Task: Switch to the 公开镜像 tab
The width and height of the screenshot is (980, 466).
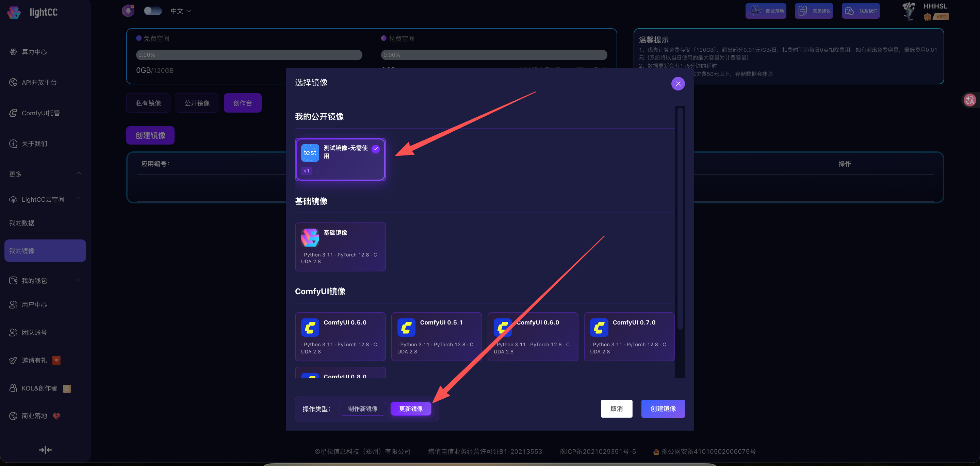Action: tap(197, 103)
